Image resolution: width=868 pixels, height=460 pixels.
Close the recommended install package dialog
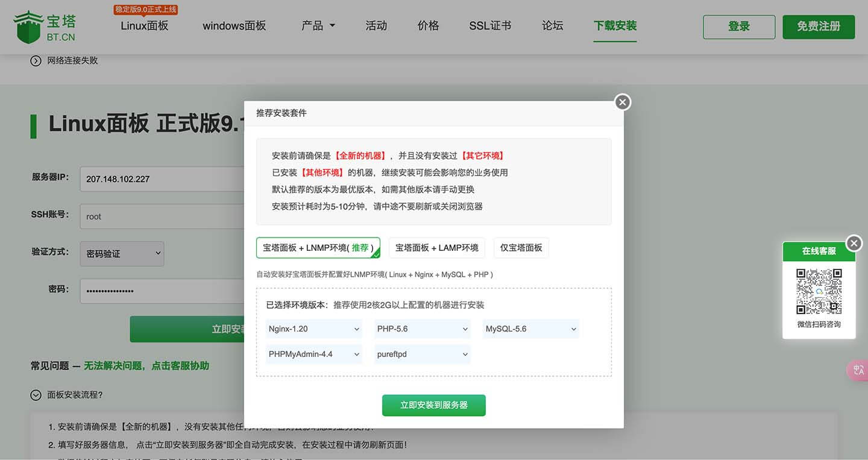(623, 102)
